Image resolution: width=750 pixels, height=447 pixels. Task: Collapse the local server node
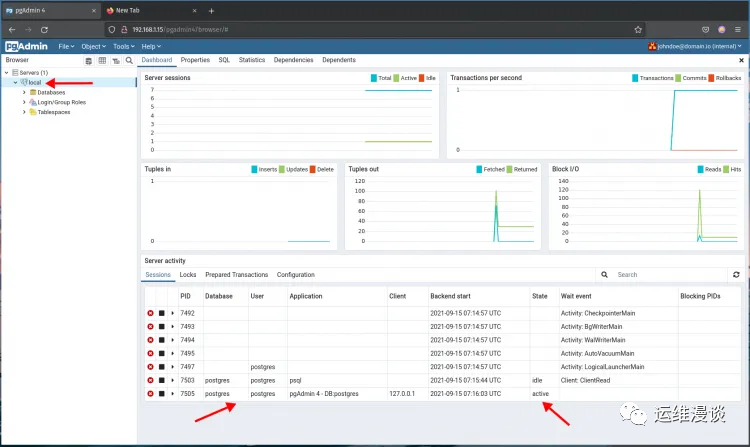point(15,82)
